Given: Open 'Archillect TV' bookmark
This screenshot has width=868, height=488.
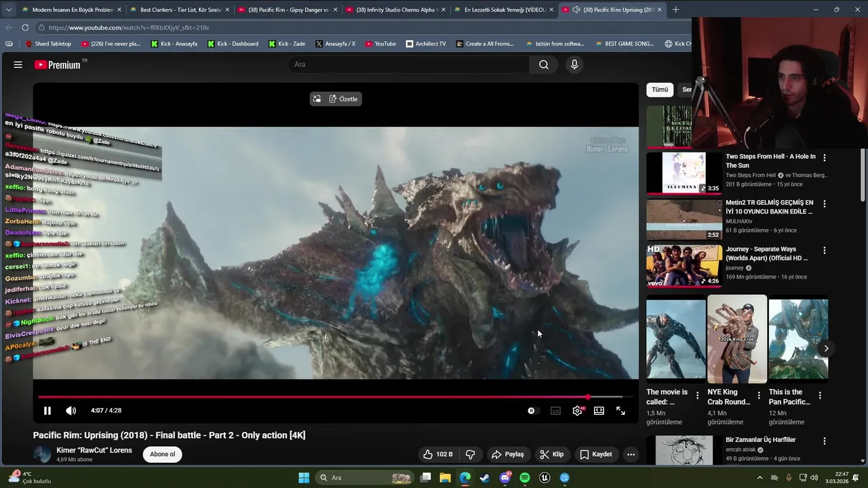Looking at the screenshot, I should (x=426, y=43).
